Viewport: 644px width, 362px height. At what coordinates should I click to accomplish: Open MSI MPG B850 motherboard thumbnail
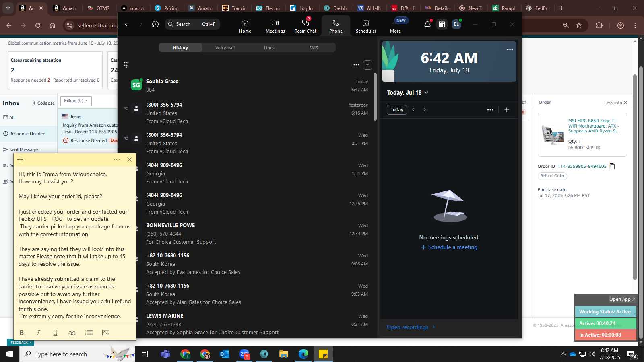[553, 134]
